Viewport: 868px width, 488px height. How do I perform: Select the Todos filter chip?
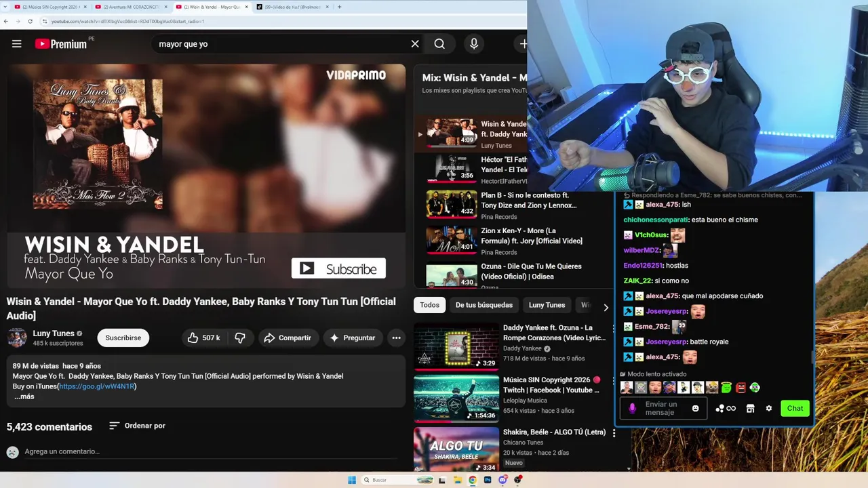pyautogui.click(x=429, y=305)
